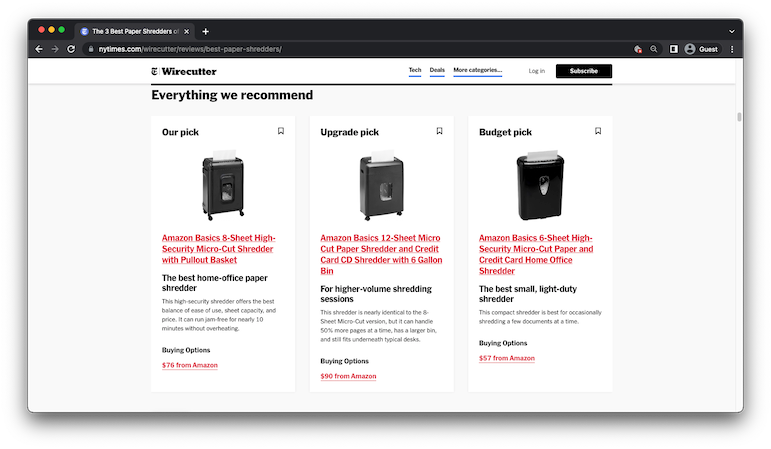Screen dimensions: 771x449
Task: Bookmark the Our pick shredder card
Action: click(x=281, y=131)
